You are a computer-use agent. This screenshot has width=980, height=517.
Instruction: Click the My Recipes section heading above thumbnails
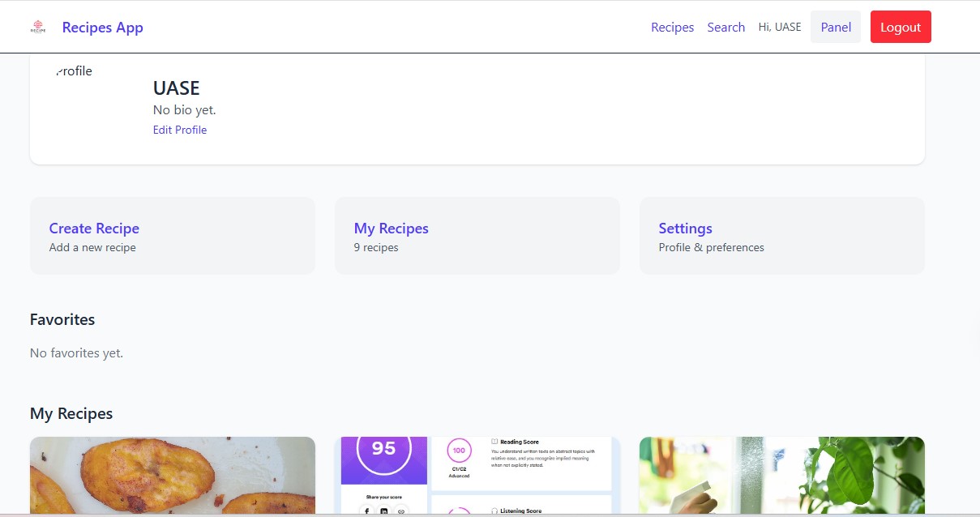(x=71, y=413)
